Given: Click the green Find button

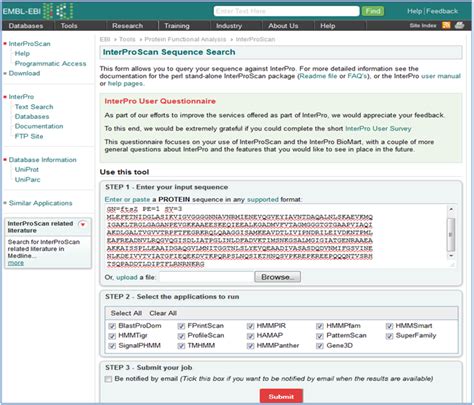Looking at the screenshot, I should coord(373,11).
